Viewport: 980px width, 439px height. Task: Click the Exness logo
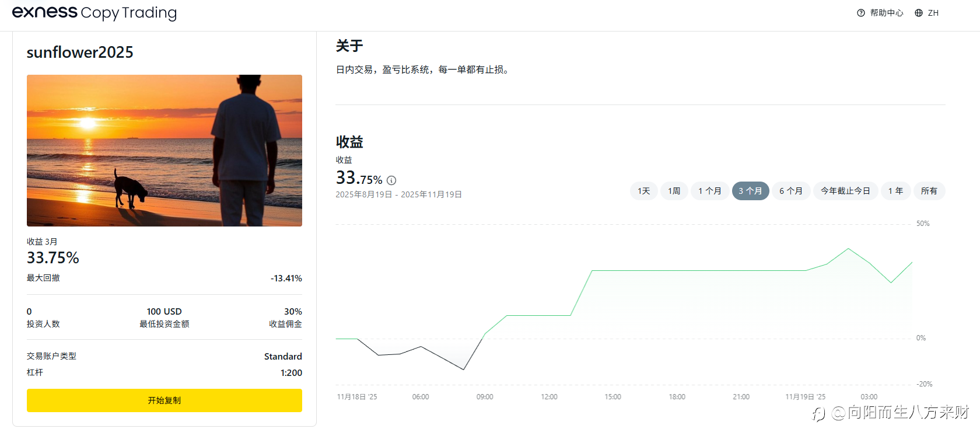coord(44,12)
